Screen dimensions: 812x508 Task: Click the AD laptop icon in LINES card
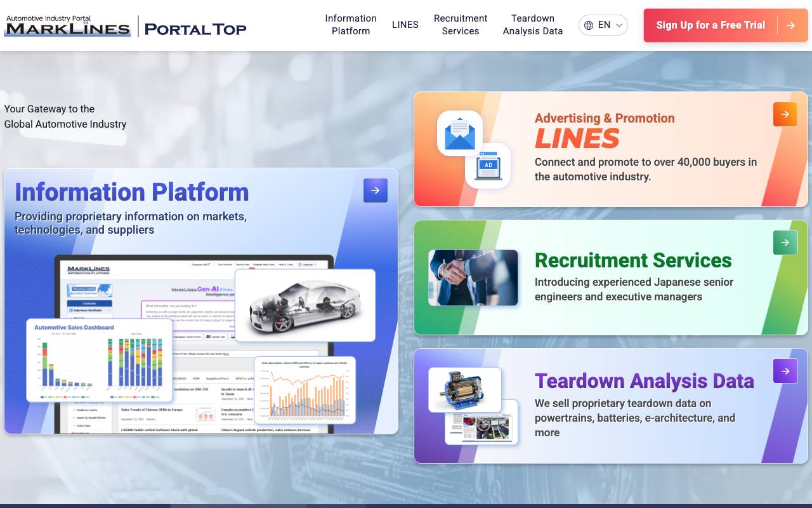pyautogui.click(x=488, y=166)
